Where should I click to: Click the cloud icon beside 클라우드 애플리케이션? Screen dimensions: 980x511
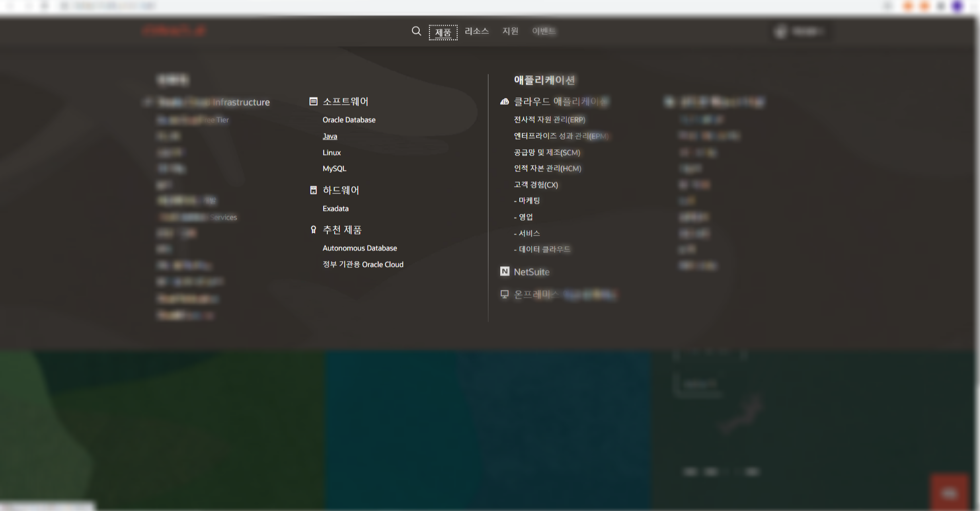505,102
